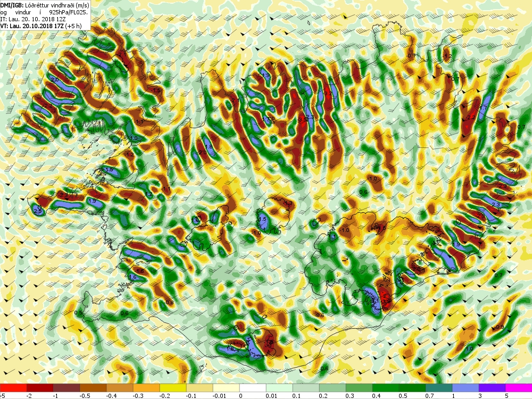Pick the teal legend swatch for 0.7 to 1
532x399 pixels.
click(439, 388)
